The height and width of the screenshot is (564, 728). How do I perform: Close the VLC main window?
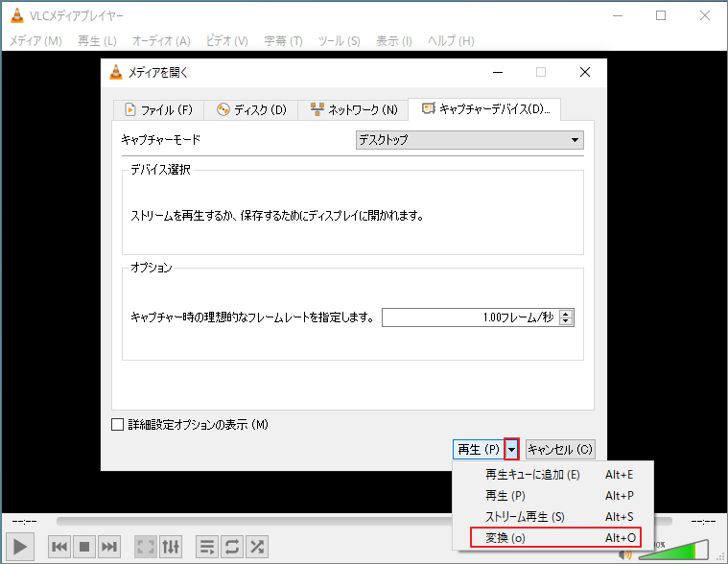[x=705, y=15]
